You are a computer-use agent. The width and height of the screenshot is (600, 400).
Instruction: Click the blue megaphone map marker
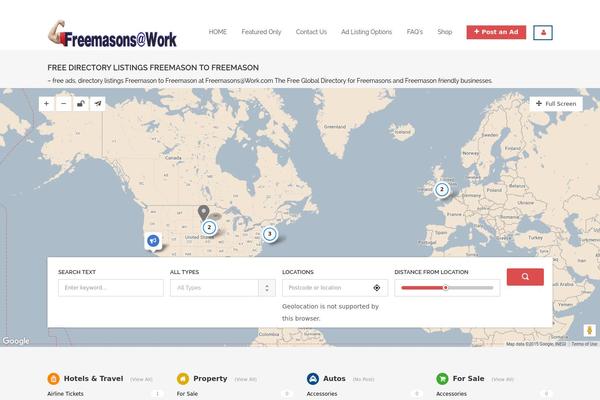point(153,241)
